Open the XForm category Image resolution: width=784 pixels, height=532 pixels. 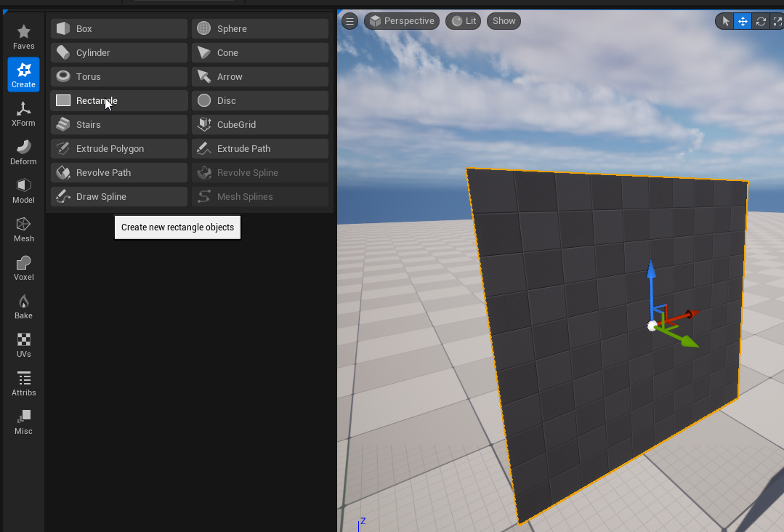coord(23,113)
